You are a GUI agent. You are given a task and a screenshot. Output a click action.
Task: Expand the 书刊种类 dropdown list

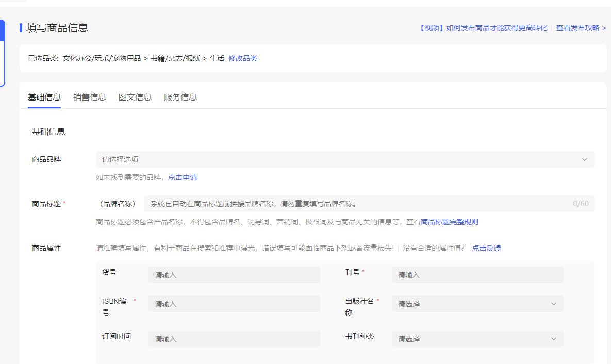[477, 339]
